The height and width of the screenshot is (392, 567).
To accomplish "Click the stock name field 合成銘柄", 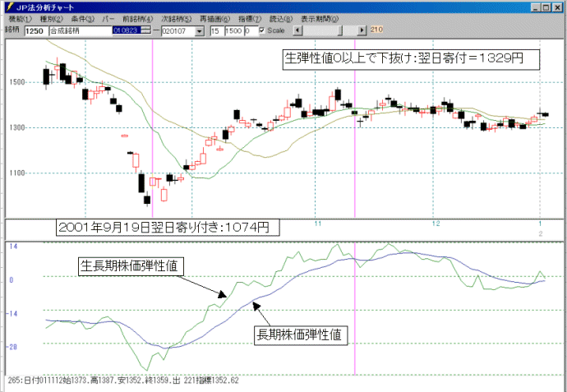I will (x=81, y=31).
